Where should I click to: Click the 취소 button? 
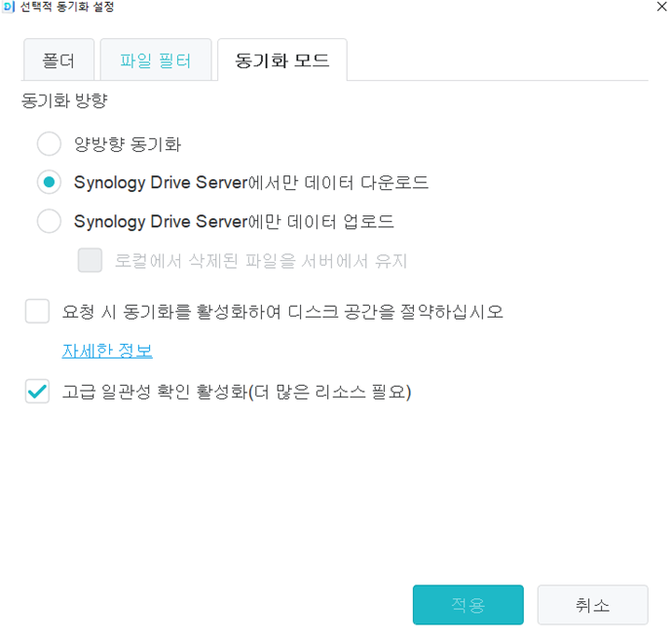(592, 605)
